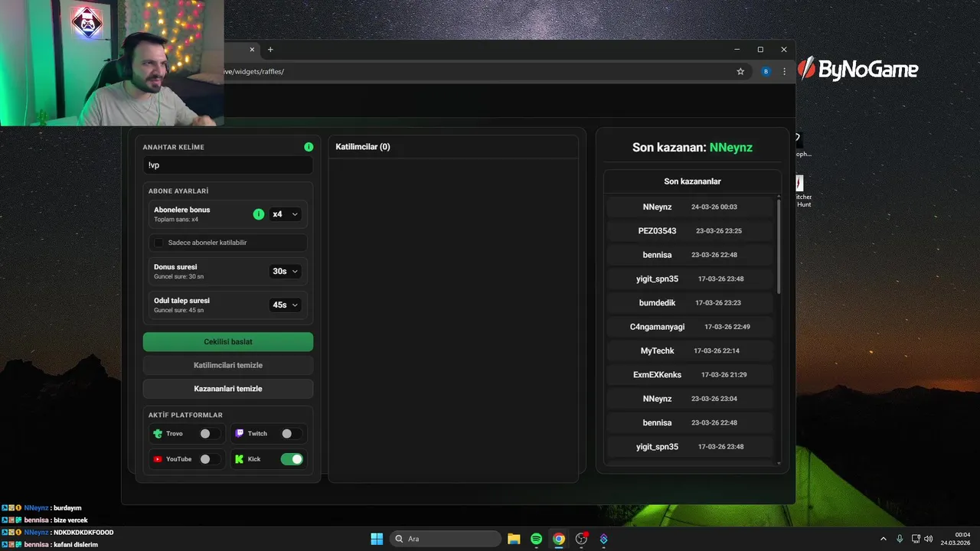Show hidden system tray icons
This screenshot has height=551, width=980.
click(884, 539)
